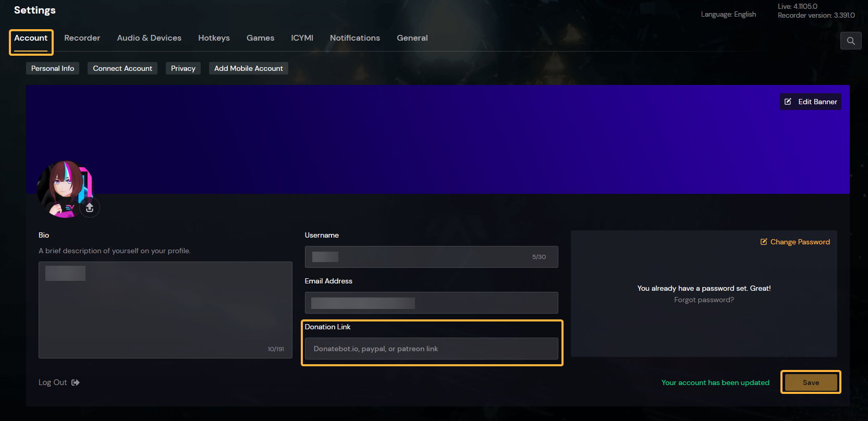Click the Change Password edit icon
868x421 pixels.
(x=764, y=242)
